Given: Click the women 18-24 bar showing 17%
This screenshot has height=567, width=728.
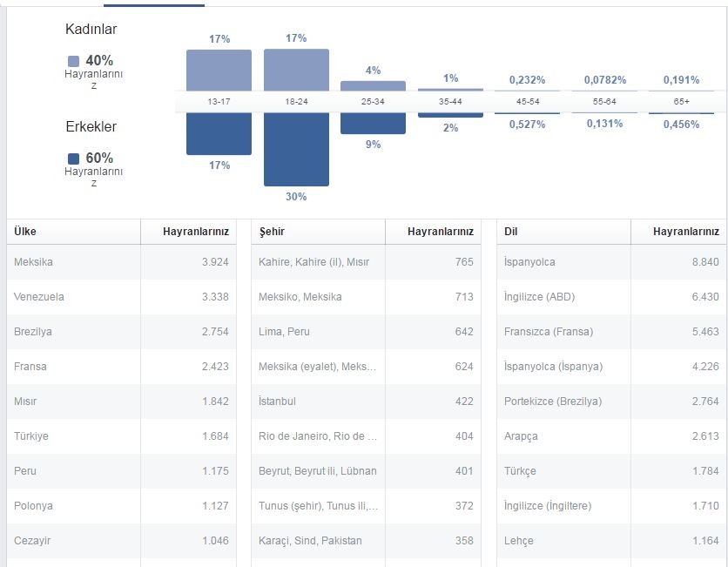Looking at the screenshot, I should pos(296,70).
